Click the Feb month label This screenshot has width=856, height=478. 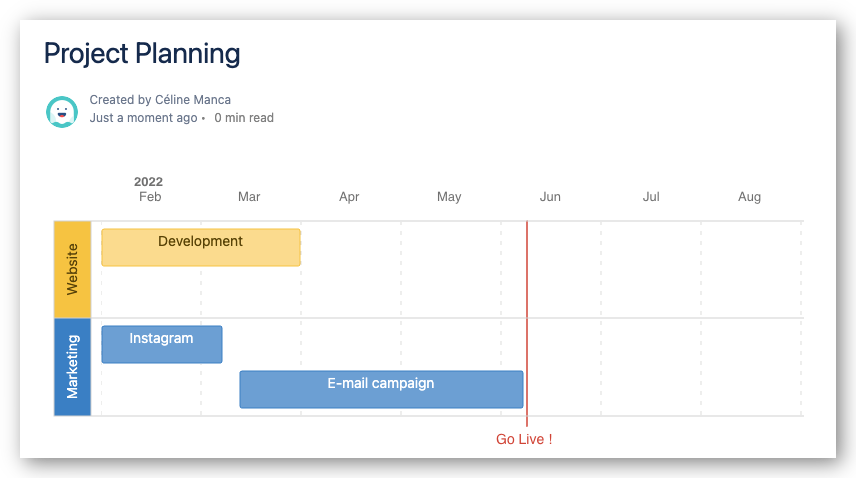point(150,197)
